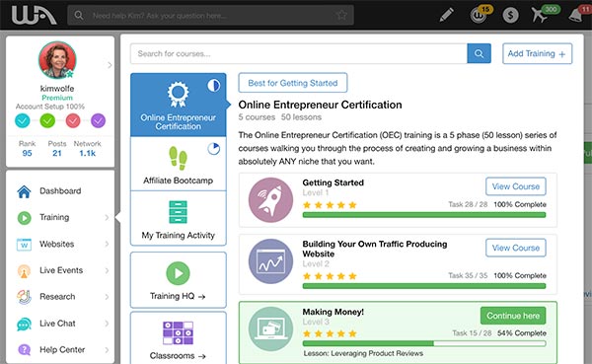Click Building Your Own Traffic Website progress bar
Screen dimensions: 592x364
(424, 286)
